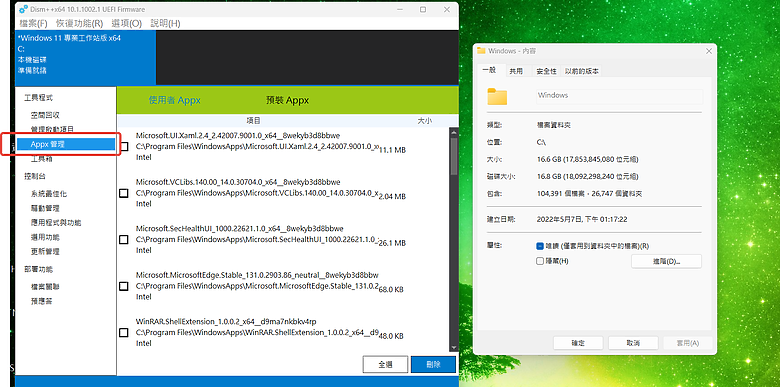The width and height of the screenshot is (780, 387).
Task: Open 驅動管理 in the sidebar
Action: tap(45, 208)
